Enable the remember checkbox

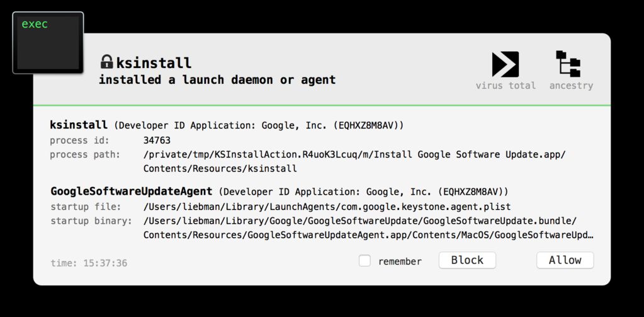pyautogui.click(x=364, y=260)
